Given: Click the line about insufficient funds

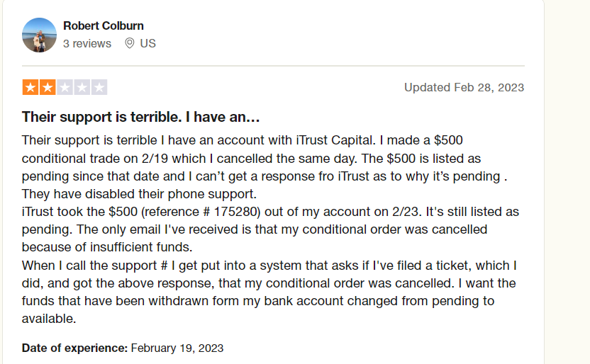Looking at the screenshot, I should 107,247.
